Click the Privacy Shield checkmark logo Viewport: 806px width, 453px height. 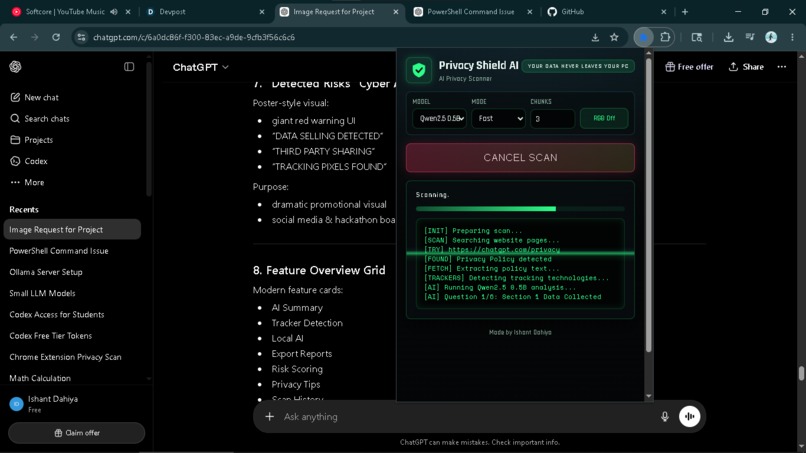click(x=419, y=70)
